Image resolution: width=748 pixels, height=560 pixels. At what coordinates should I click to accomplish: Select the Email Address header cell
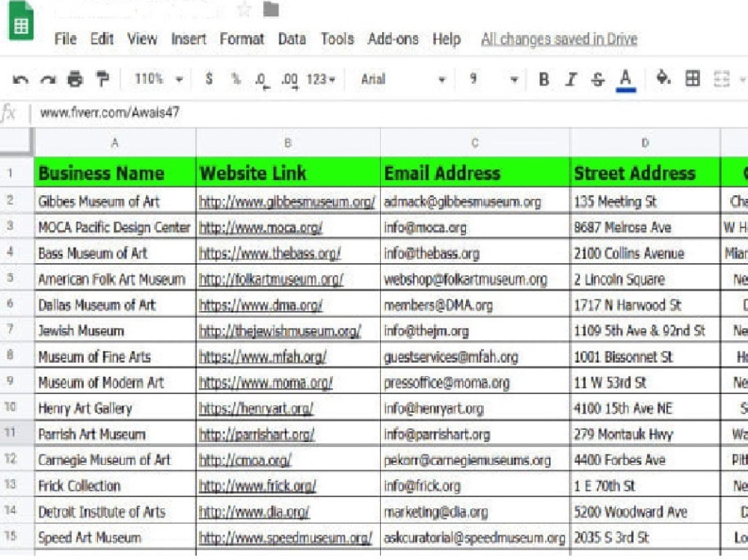click(475, 172)
